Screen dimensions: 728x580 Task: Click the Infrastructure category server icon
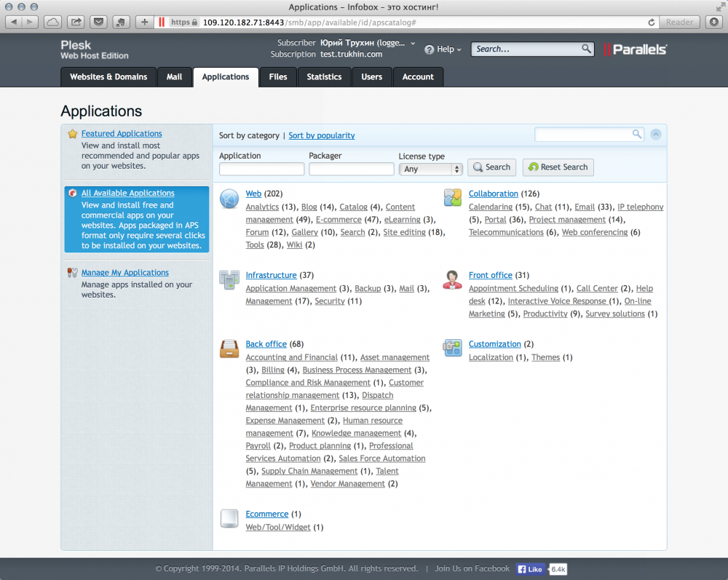[x=229, y=279]
